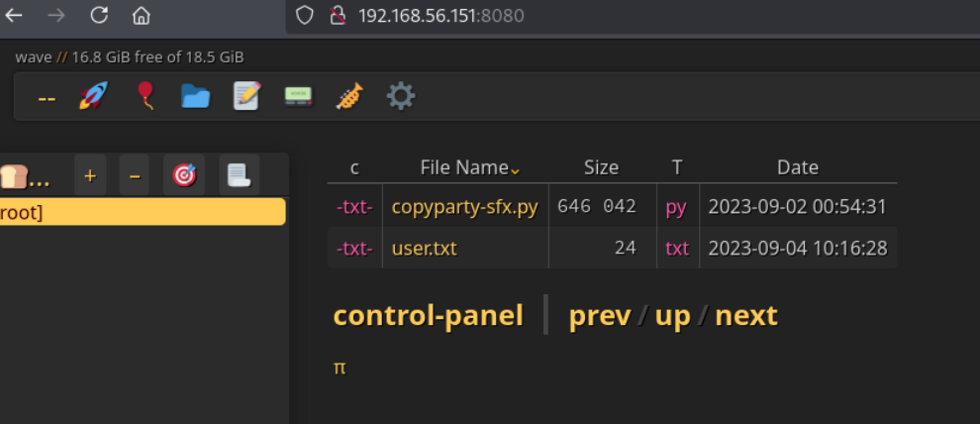980x424 pixels.
Task: Click the scroll text-wrap icon in tree
Action: (239, 175)
